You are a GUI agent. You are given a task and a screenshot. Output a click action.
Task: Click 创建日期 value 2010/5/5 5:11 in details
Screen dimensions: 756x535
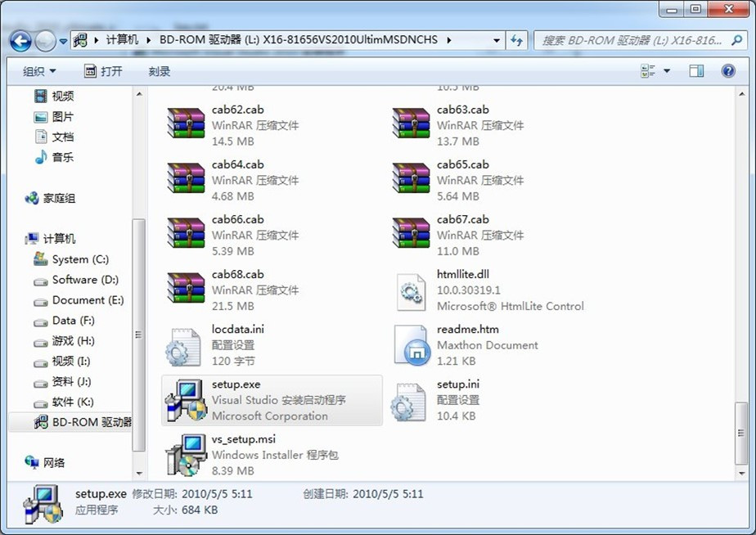[388, 494]
